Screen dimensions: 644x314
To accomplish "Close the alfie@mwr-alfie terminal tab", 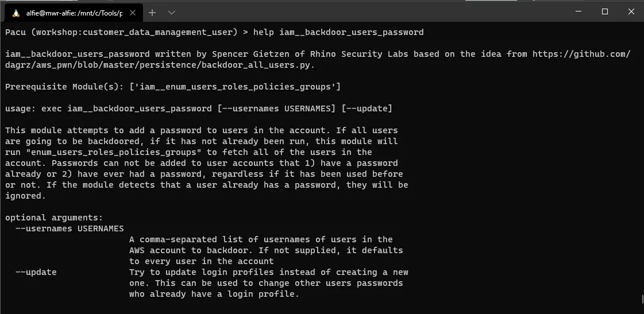I will pyautogui.click(x=132, y=13).
